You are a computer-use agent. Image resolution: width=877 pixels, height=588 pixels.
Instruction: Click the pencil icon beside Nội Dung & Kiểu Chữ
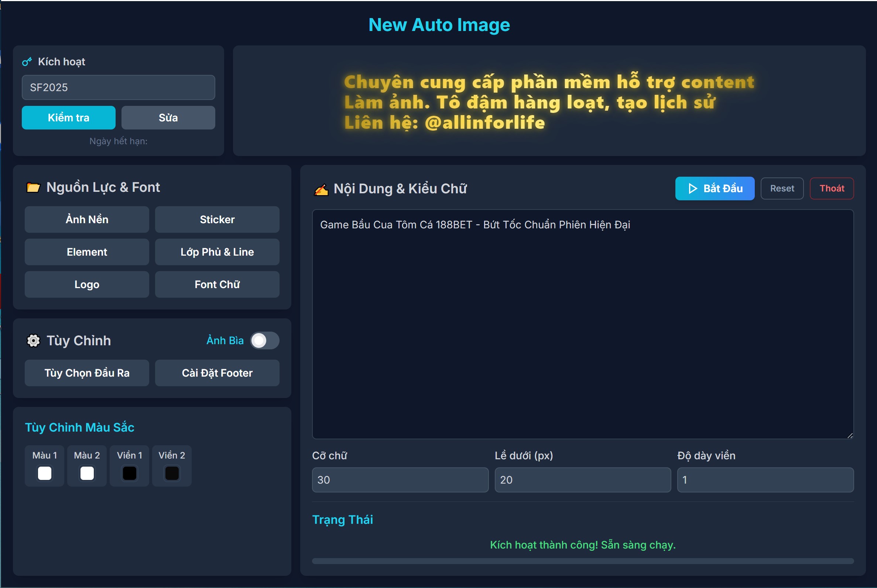pyautogui.click(x=321, y=189)
